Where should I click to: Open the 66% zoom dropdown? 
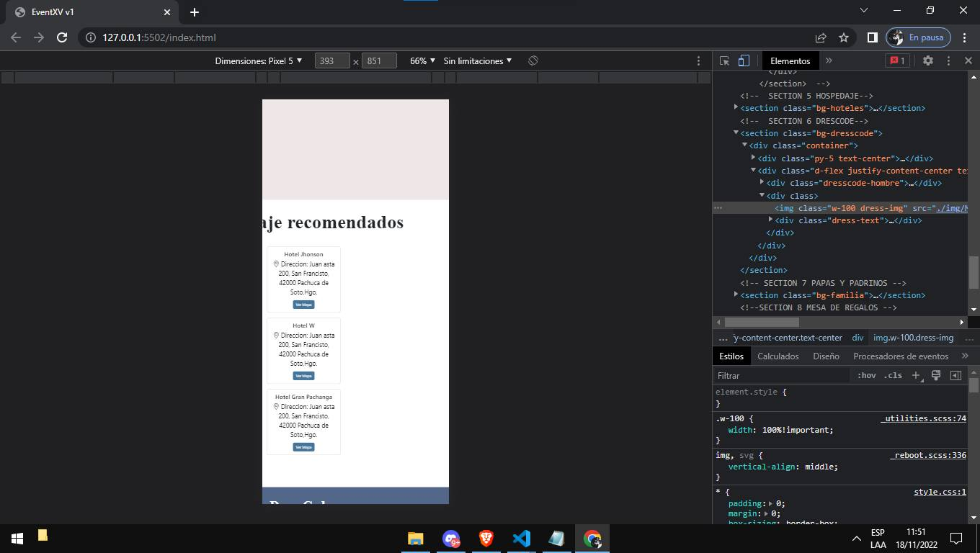pyautogui.click(x=423, y=61)
